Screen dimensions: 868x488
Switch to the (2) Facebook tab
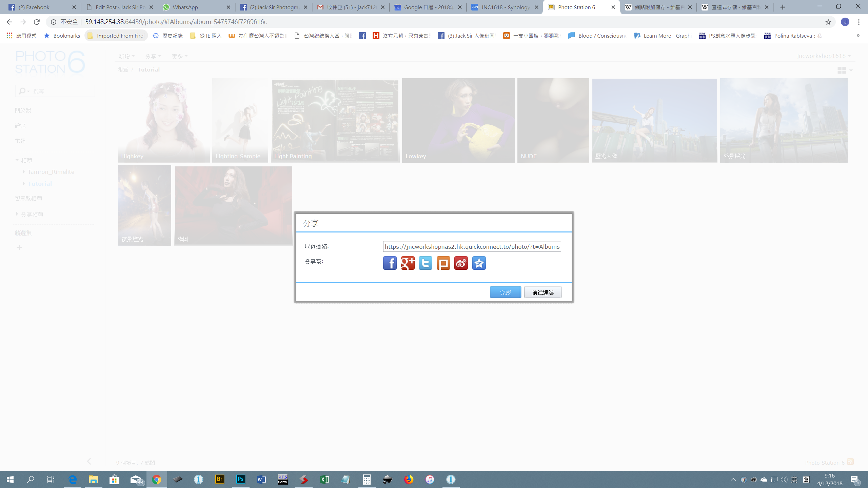click(x=42, y=7)
